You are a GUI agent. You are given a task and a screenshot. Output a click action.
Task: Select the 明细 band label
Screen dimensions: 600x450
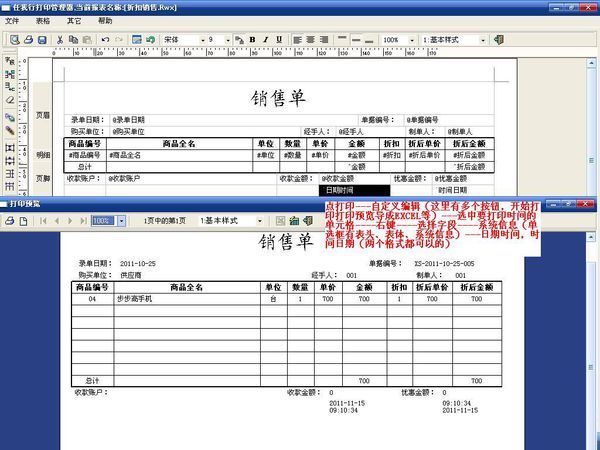[x=43, y=155]
